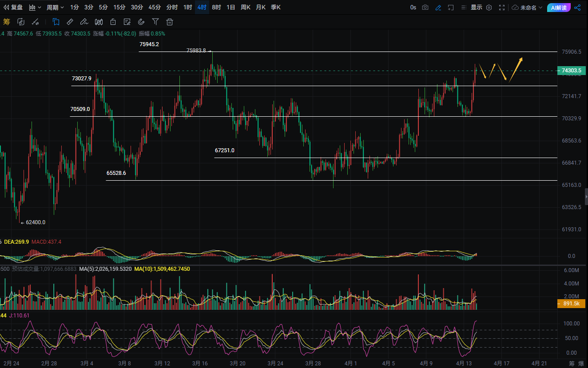Viewport: 588px width, 368px height.
Task: Toggle the blue pencil drawing mode
Action: point(438,8)
